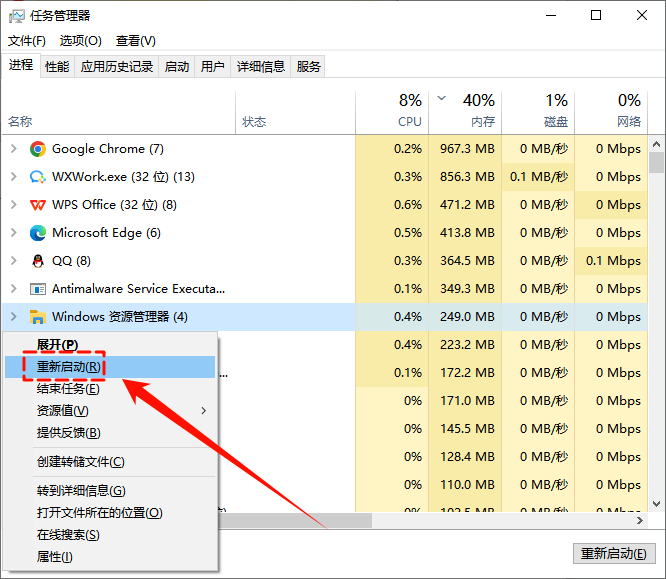Click the vertical scrollbar up arrow
The width and height of the screenshot is (666, 579).
656,144
